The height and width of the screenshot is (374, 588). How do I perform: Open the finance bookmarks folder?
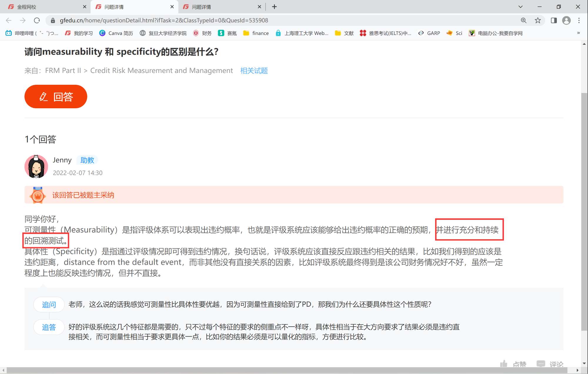pyautogui.click(x=256, y=33)
